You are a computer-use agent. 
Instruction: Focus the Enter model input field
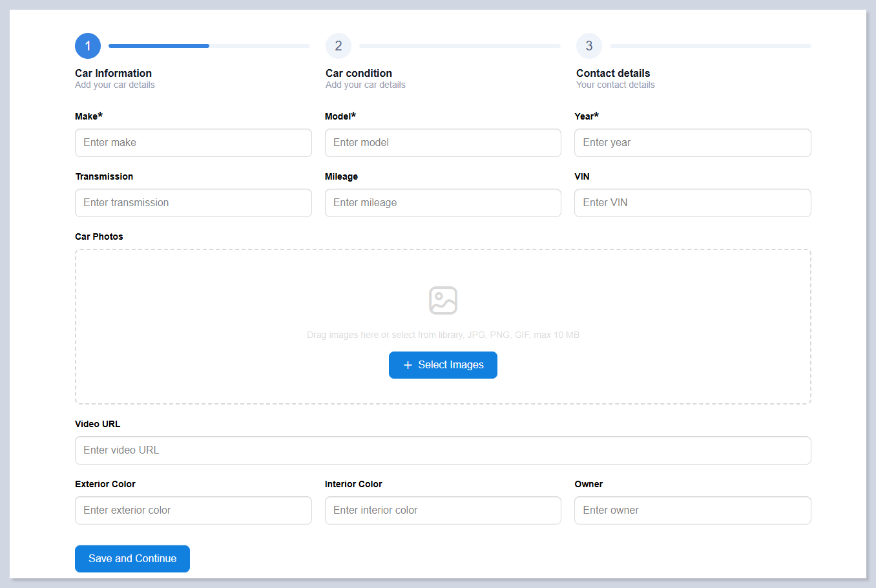point(443,143)
